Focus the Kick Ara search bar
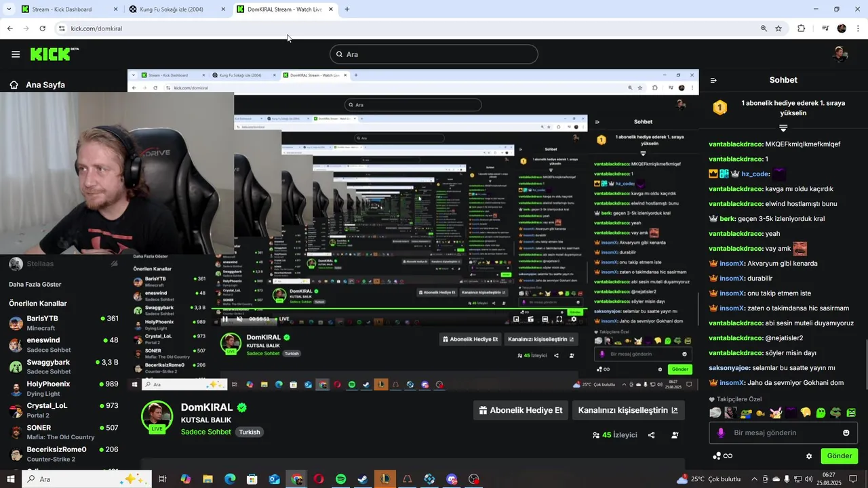Screen dimensions: 868x488 (434, 54)
